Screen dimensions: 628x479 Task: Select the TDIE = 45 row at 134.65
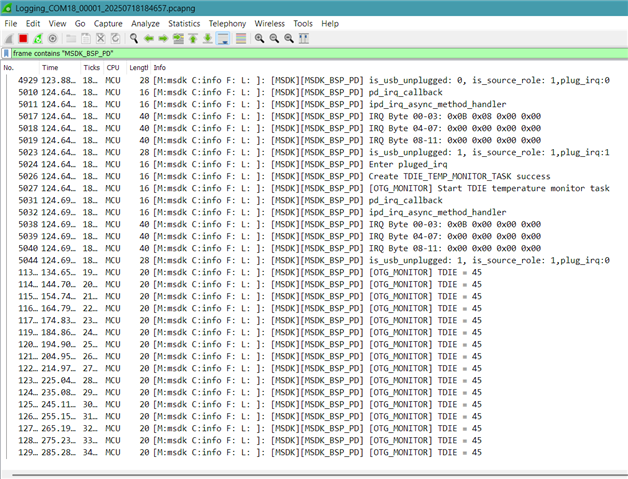(314, 273)
